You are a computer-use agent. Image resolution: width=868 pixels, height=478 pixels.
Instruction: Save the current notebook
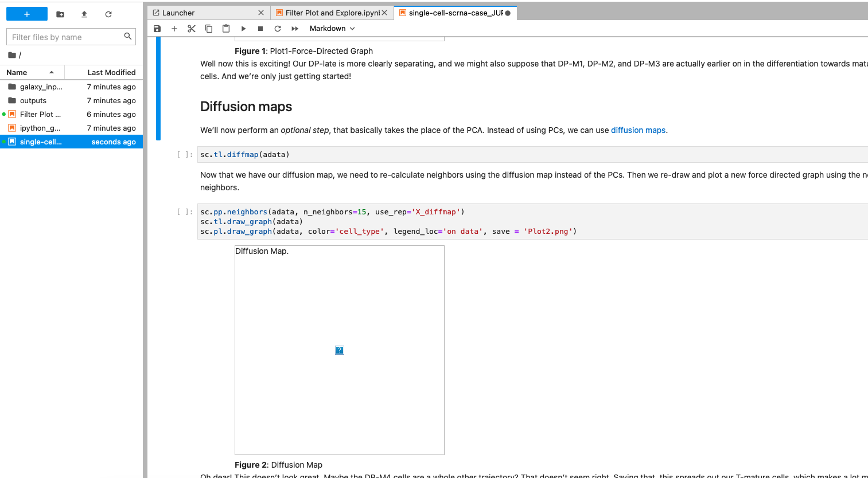coord(157,28)
